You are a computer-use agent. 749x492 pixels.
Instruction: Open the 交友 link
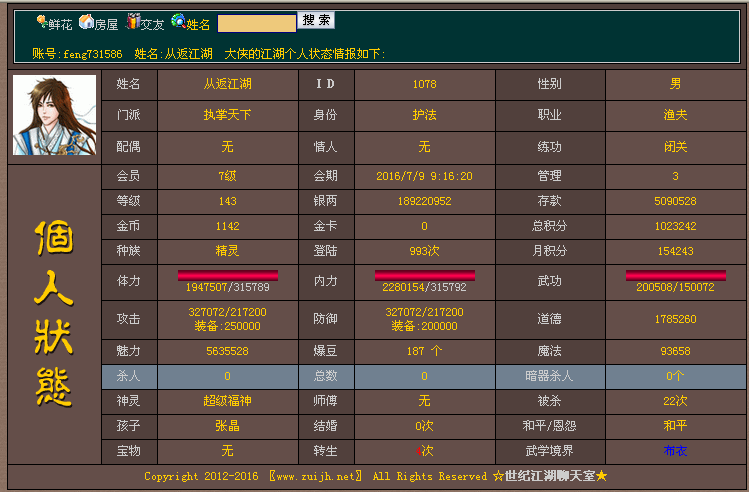coord(152,24)
